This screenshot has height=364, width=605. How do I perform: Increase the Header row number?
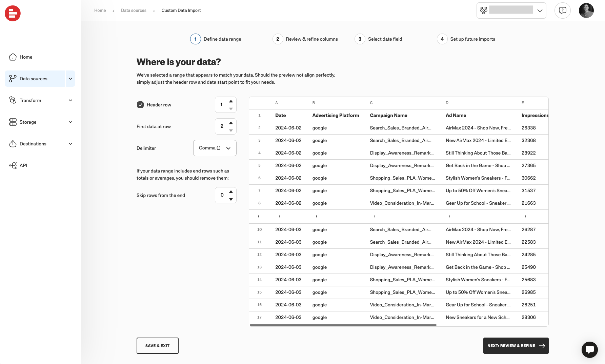click(231, 101)
